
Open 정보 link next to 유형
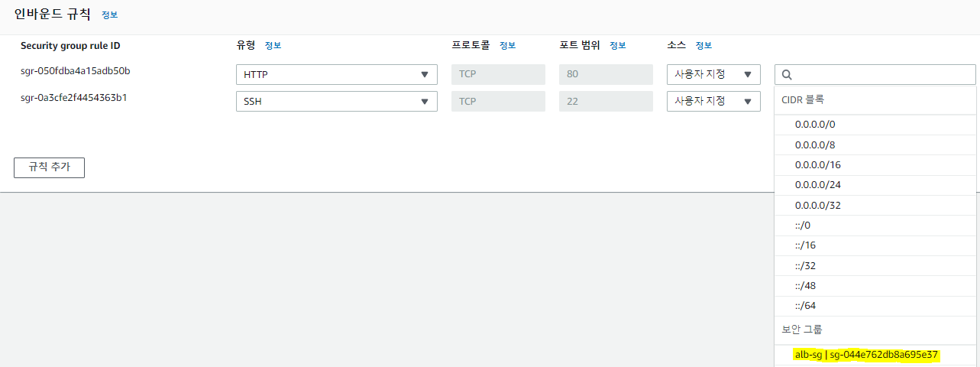pyautogui.click(x=273, y=46)
